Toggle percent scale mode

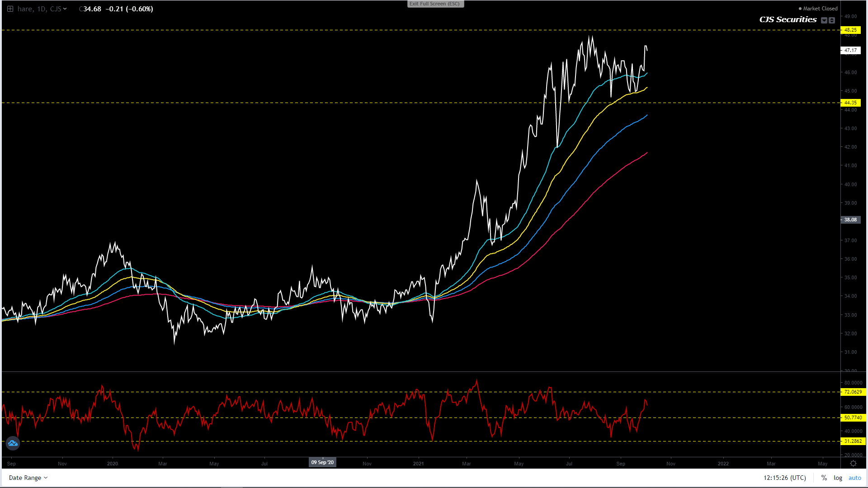[x=824, y=478]
